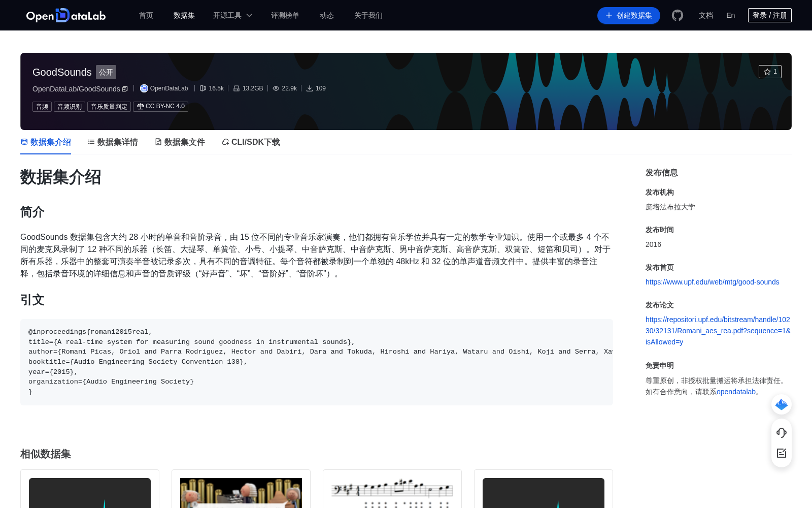Copy the OpenDataLab/GoodSounds path icon

(x=125, y=89)
